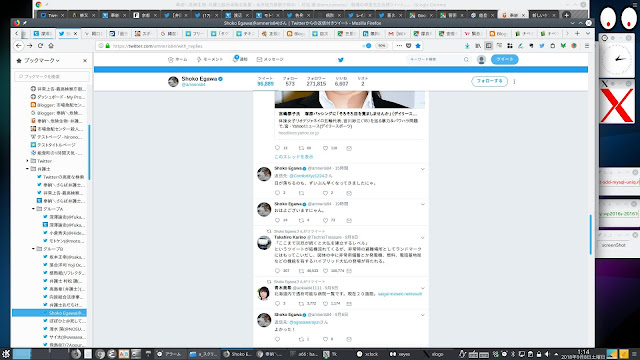Collapse the グループB bookmark folder
This screenshot has height=360, width=640.
[x=33, y=249]
